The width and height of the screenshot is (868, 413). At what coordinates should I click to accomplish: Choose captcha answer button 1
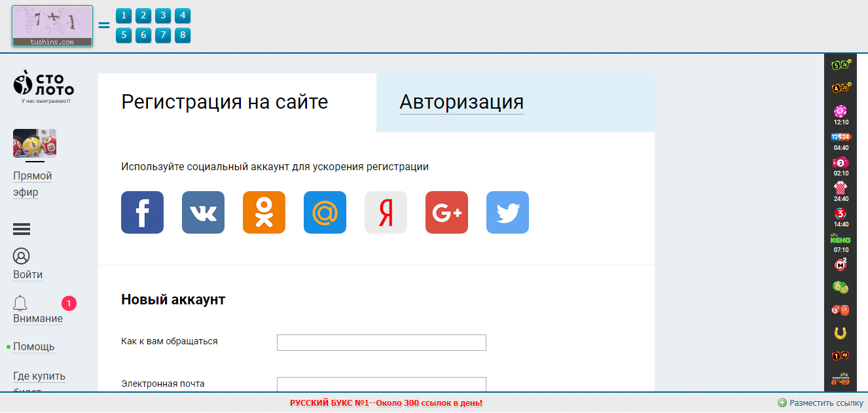124,16
